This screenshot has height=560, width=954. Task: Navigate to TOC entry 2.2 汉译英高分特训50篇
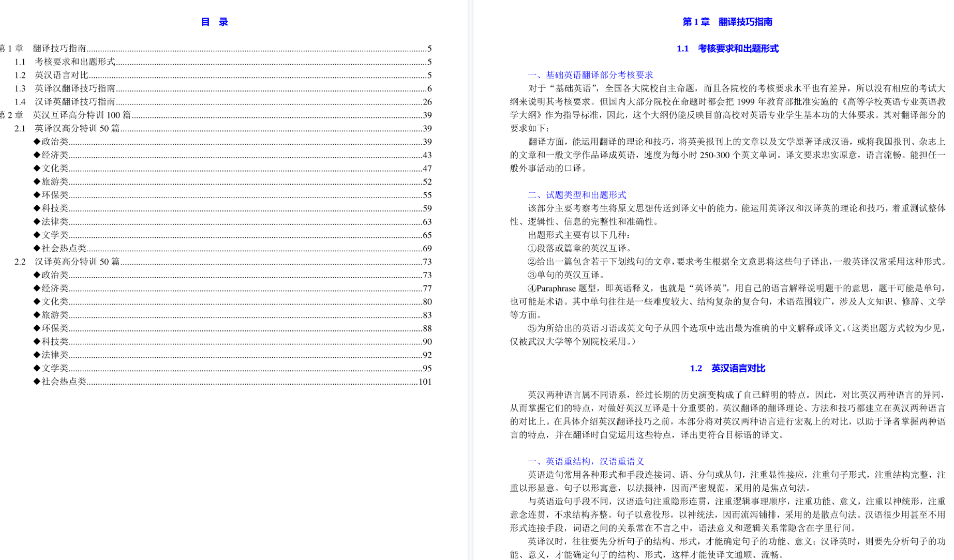77,262
